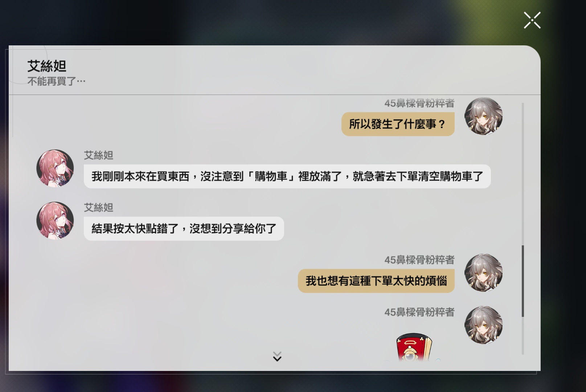Select the message about 購物車 being full
The image size is (586, 392).
287,176
